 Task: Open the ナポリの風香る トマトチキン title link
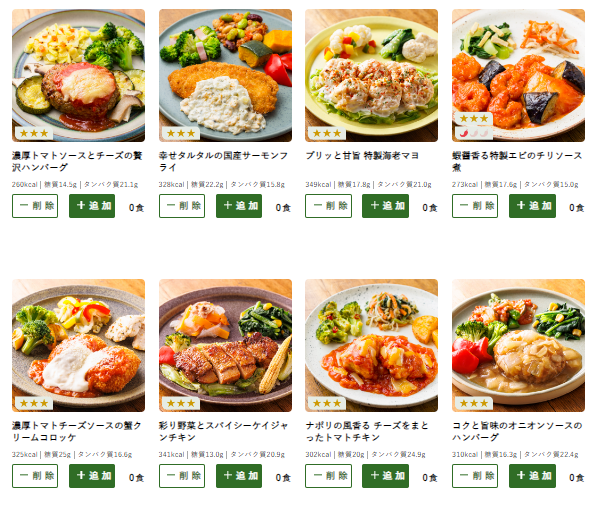click(367, 431)
